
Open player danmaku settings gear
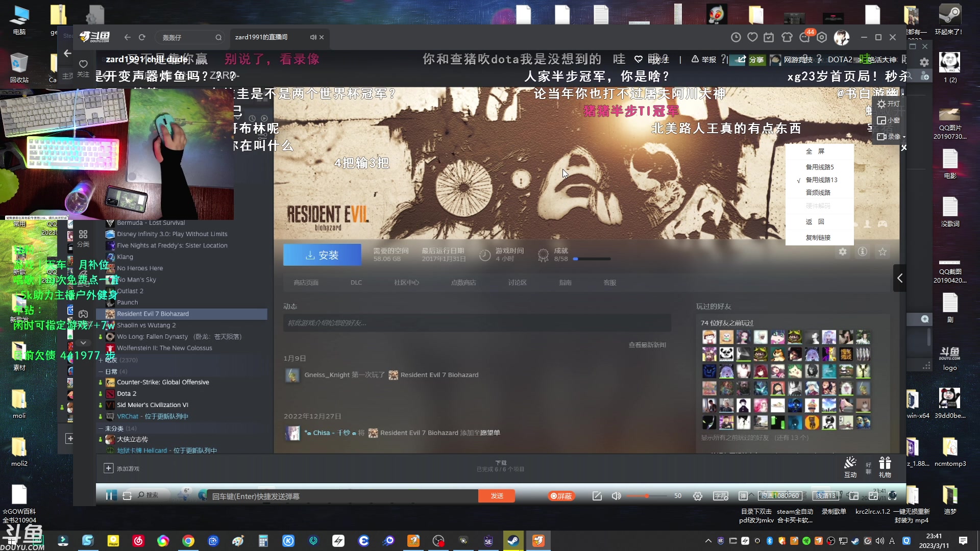[x=697, y=496]
